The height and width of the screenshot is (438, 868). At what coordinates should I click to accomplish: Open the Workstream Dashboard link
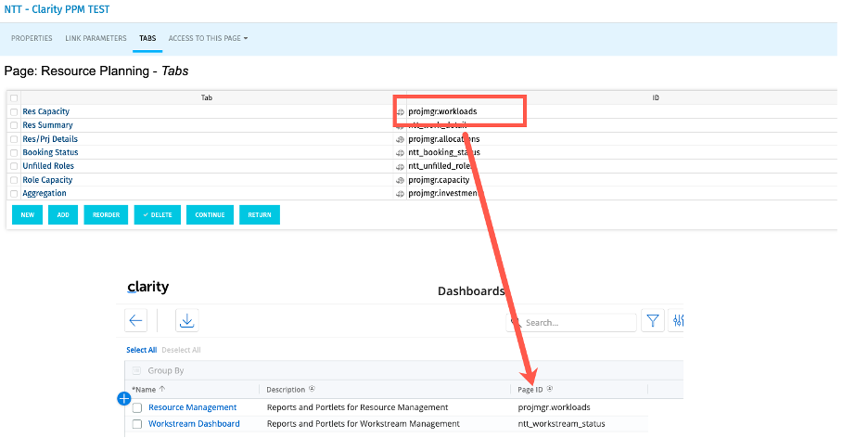[195, 424]
